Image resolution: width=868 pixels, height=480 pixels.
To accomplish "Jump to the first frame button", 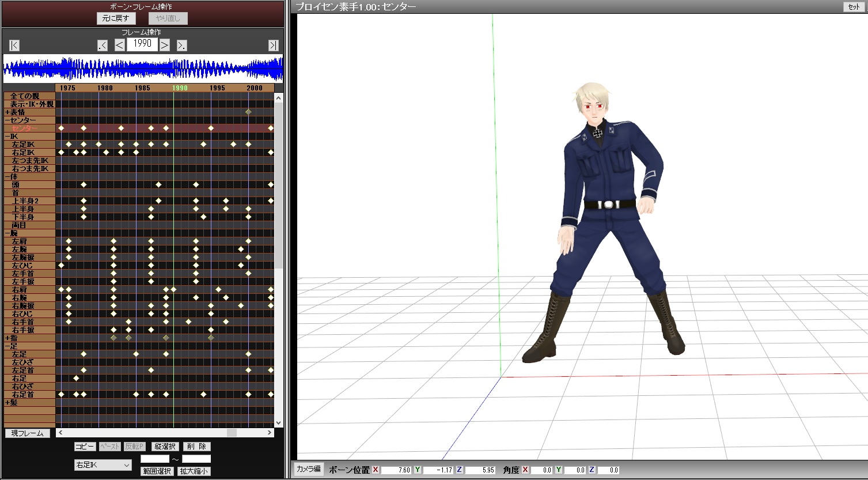I will (x=14, y=46).
